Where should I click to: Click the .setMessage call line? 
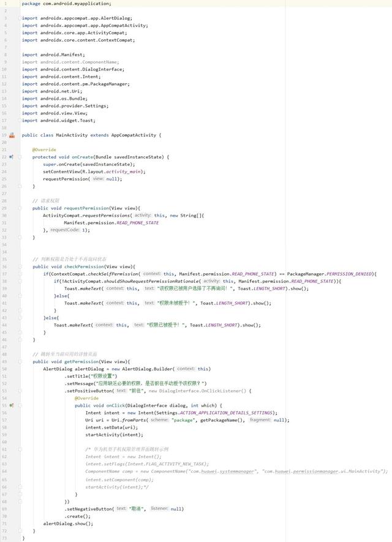pos(135,383)
